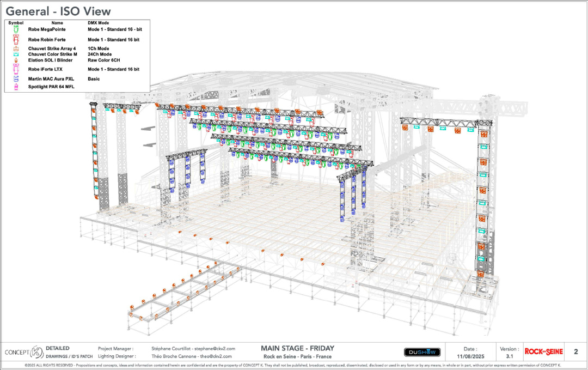The height and width of the screenshot is (370, 588).
Task: Click the Spotlight PAR 64 MFL symbol
Action: click(16, 87)
